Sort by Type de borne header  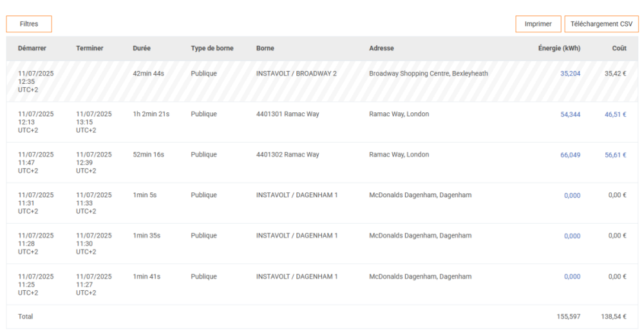(x=212, y=48)
